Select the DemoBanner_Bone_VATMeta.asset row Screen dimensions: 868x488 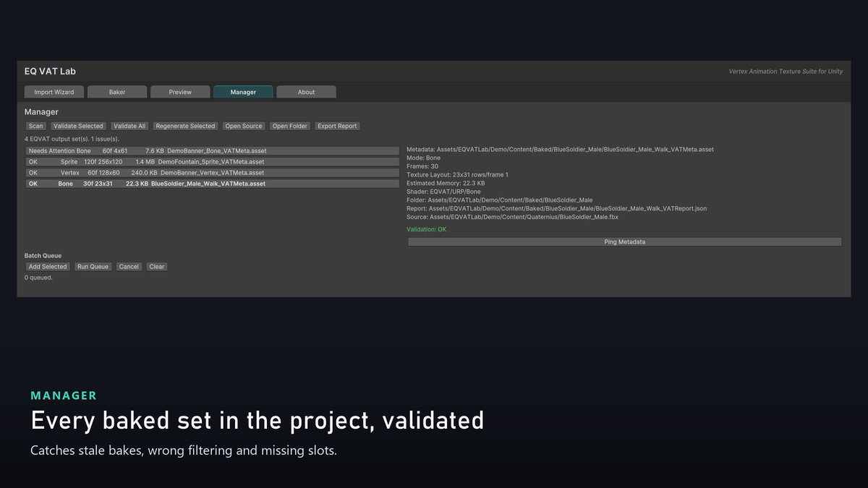pos(212,151)
